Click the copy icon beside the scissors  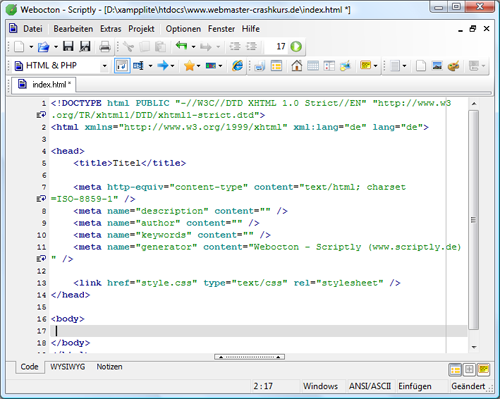coord(144,47)
